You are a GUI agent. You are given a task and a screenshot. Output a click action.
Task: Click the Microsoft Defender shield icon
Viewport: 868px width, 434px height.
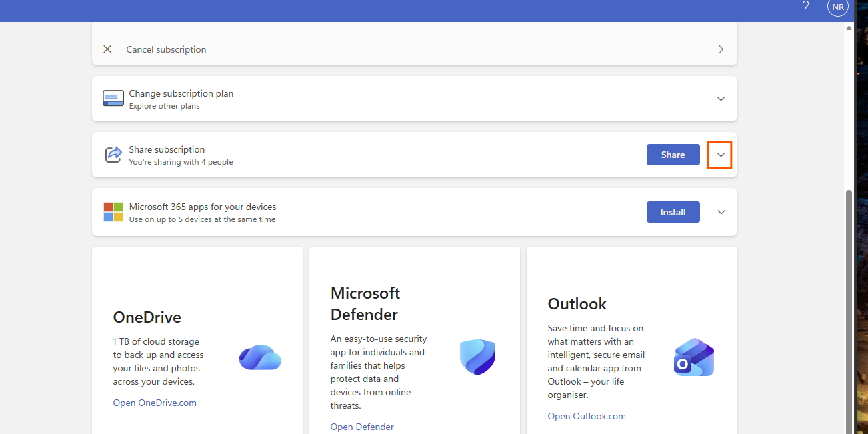point(477,357)
